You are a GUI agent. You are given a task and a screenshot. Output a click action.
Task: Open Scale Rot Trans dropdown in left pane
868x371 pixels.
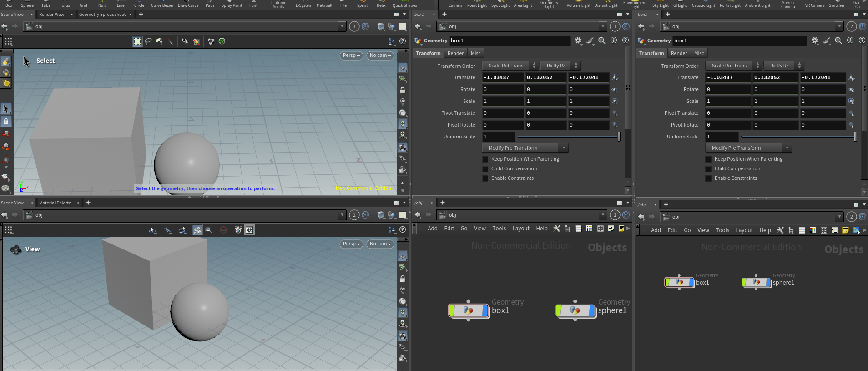[x=510, y=66]
